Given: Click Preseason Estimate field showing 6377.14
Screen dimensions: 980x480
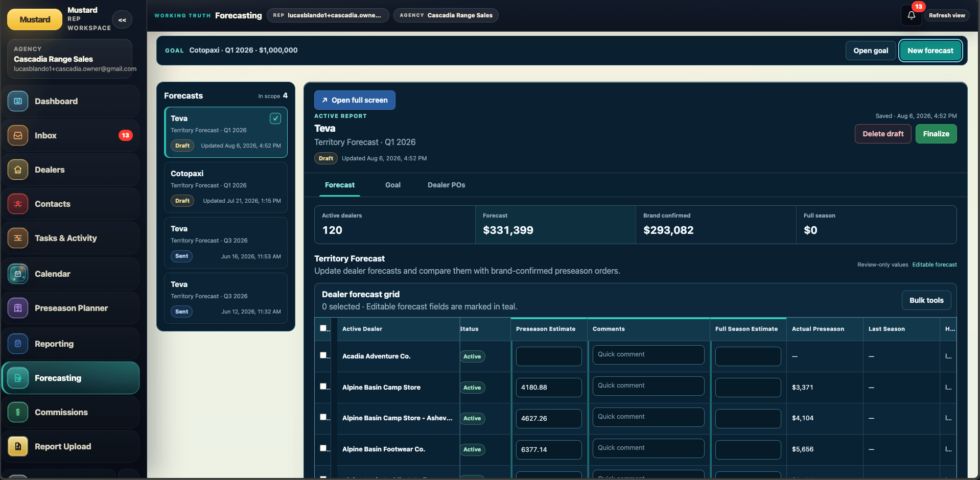Looking at the screenshot, I should click(x=549, y=450).
